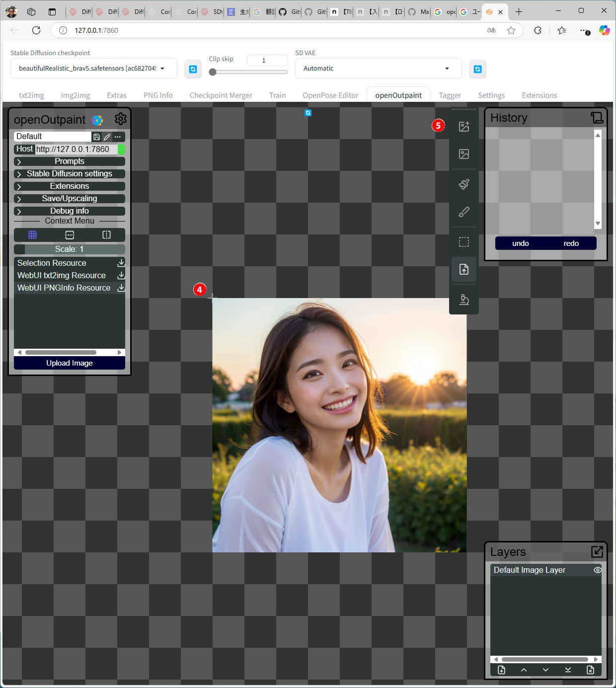The height and width of the screenshot is (688, 616).
Task: Adjust the Clip skip slider
Action: (213, 72)
